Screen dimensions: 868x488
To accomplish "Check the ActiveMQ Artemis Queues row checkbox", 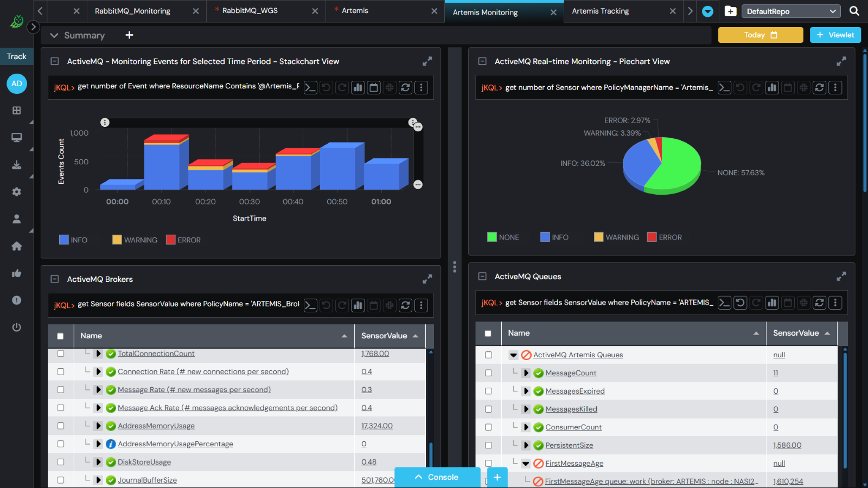I will [488, 355].
